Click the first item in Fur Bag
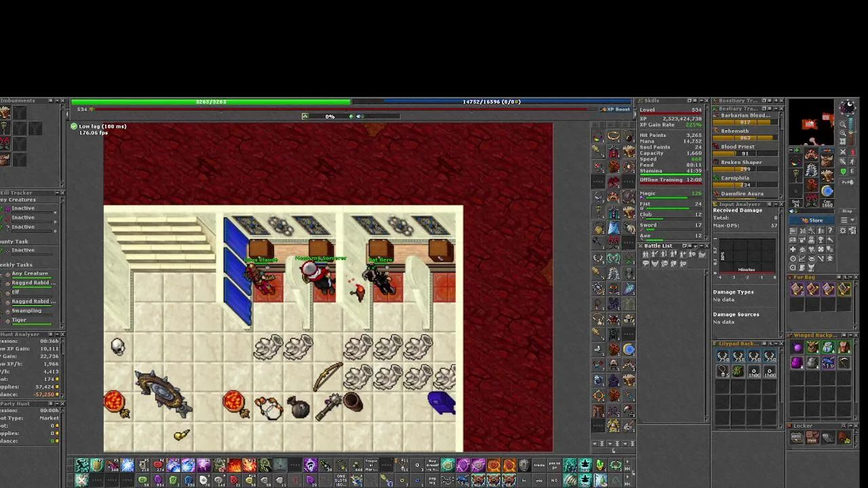The image size is (868, 488). [797, 289]
